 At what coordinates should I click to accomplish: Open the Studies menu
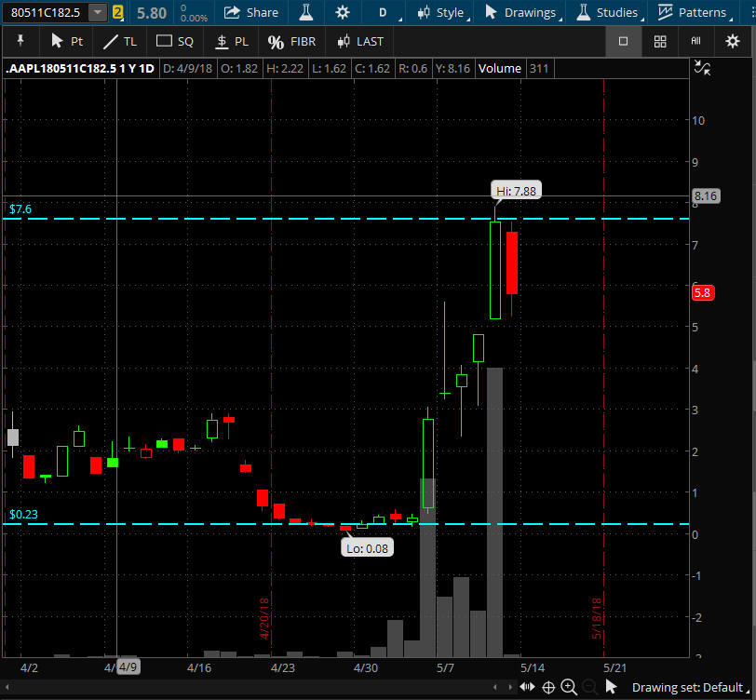[608, 13]
